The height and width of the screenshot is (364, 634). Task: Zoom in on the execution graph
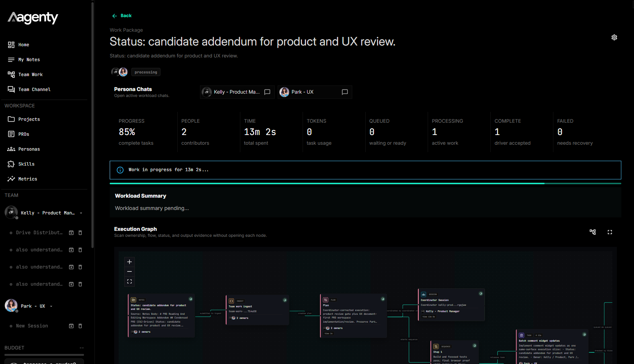(129, 262)
